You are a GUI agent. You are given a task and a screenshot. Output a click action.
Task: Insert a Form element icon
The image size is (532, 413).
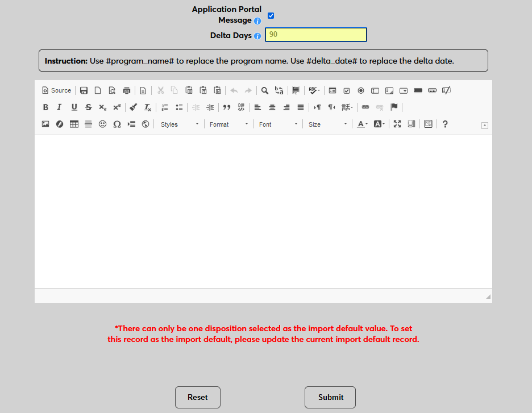coord(332,90)
